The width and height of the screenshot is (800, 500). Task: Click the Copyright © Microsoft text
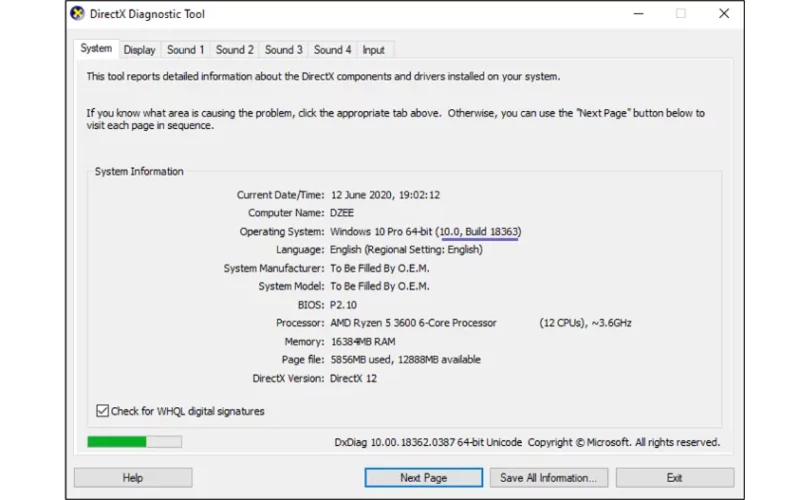pos(624,442)
